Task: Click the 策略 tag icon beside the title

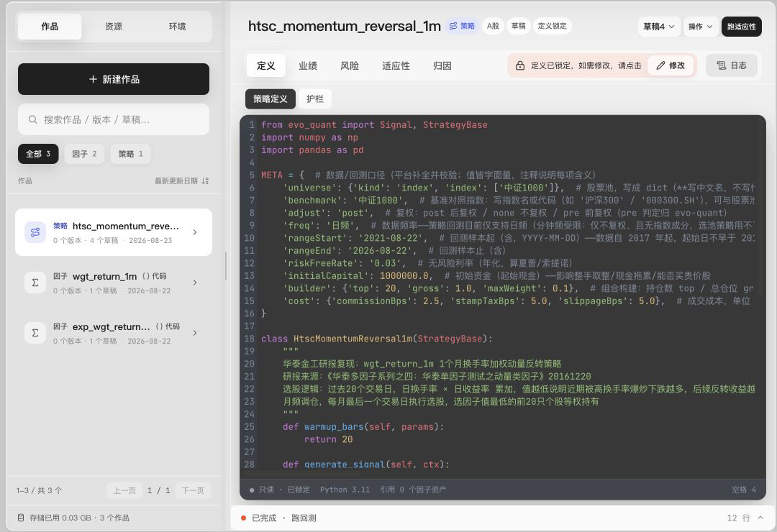Action: coord(453,26)
